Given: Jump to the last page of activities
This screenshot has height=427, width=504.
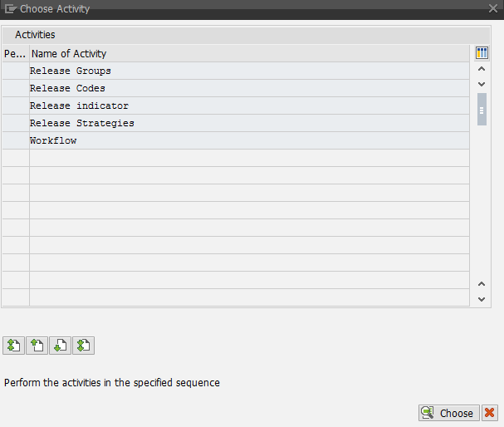Looking at the screenshot, I should (x=83, y=346).
